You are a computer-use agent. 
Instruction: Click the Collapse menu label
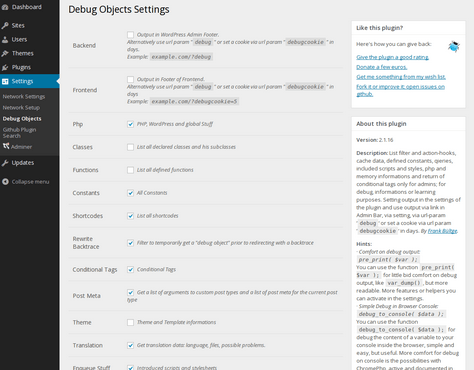30,182
